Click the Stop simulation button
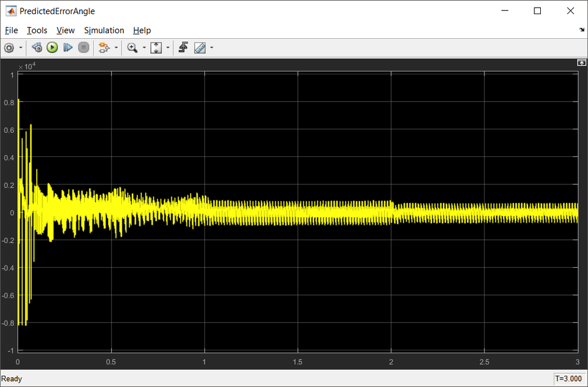Viewport: 588px width, 387px height. 84,48
